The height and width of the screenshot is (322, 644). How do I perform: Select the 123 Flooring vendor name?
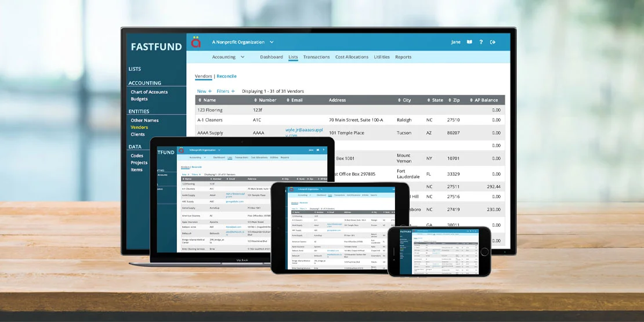(x=210, y=110)
